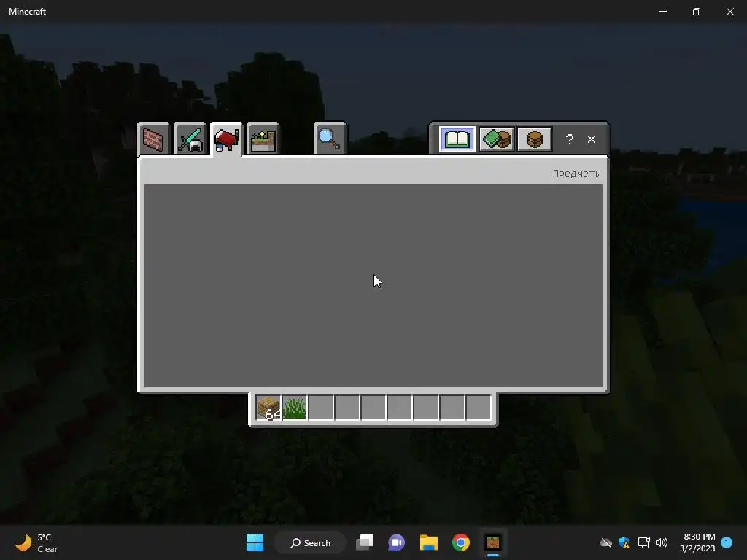747x560 pixels.
Task: Click the third empty hotbar slot
Action: (x=373, y=408)
